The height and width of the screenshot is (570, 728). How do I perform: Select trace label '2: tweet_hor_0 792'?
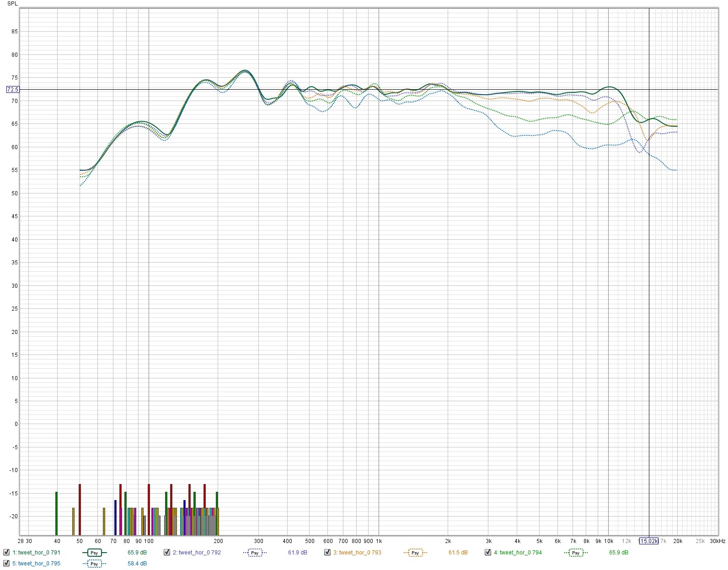(197, 553)
